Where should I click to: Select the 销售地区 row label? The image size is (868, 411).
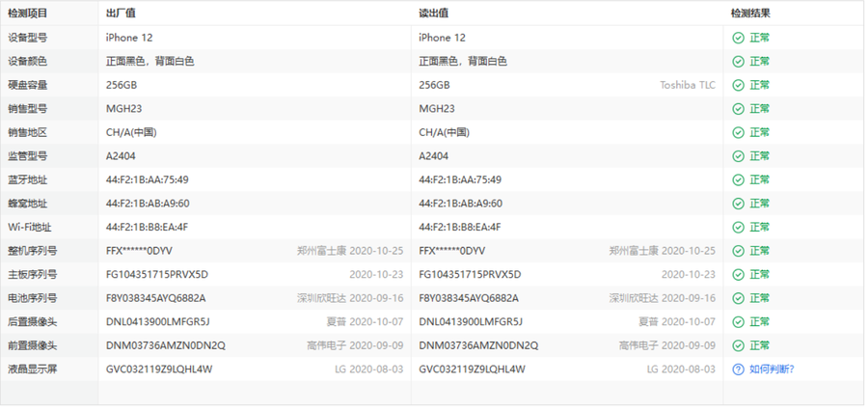28,132
